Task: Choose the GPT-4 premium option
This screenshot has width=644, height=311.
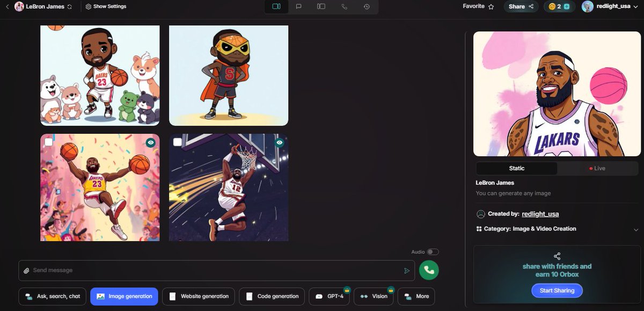Action: pyautogui.click(x=329, y=296)
